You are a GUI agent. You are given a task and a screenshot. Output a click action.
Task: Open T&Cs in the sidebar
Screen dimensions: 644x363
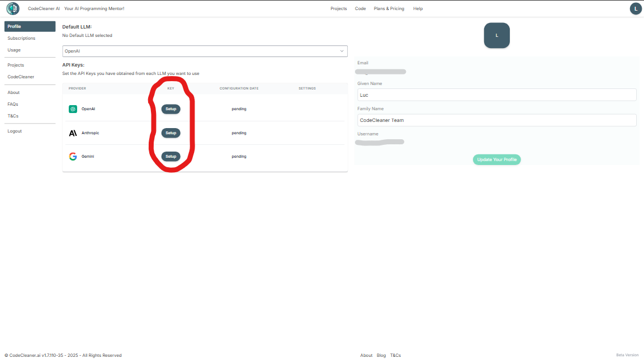click(x=13, y=116)
